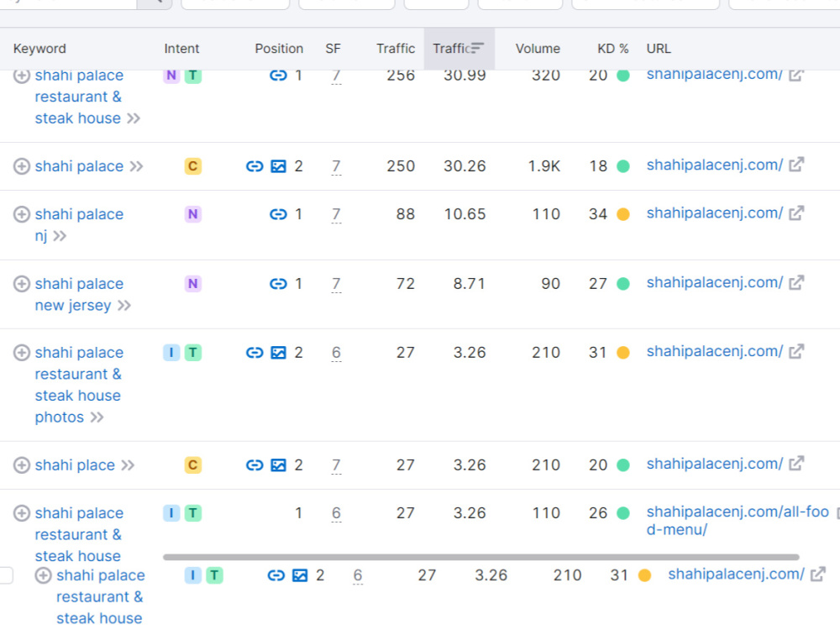
Task: Sort by the KD % column header
Action: pos(613,49)
